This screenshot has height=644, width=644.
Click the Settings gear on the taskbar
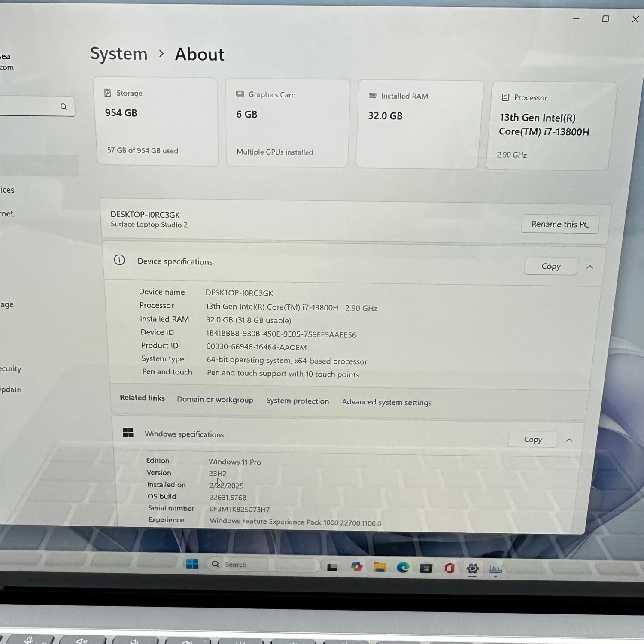(x=473, y=569)
